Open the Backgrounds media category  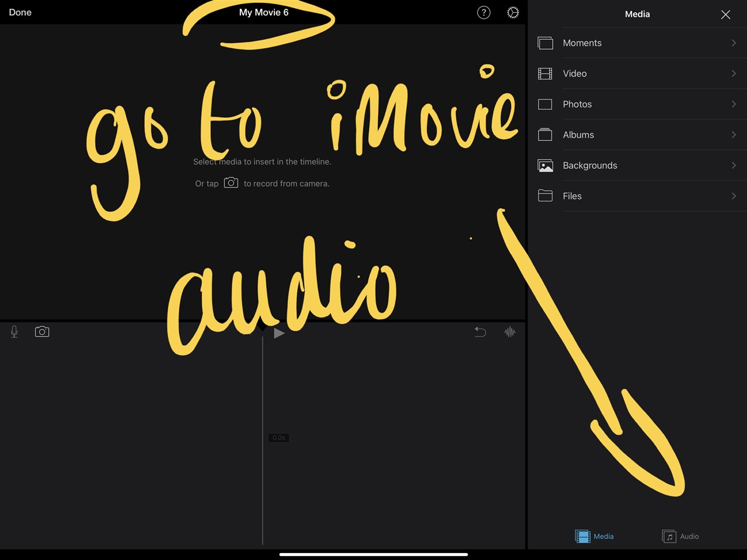pyautogui.click(x=637, y=166)
